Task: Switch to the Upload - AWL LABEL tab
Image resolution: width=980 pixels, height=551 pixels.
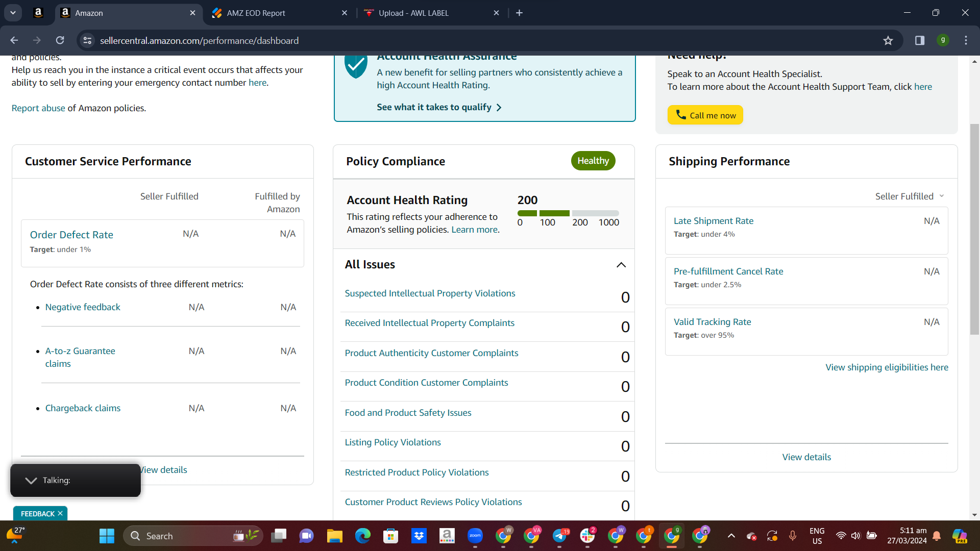Action: click(x=432, y=13)
